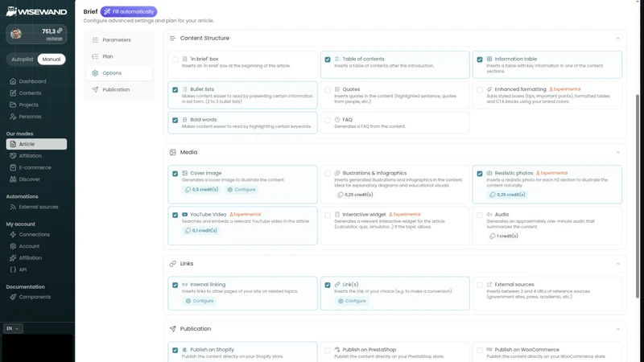This screenshot has height=362, width=644.
Task: Collapse the Links section
Action: click(x=617, y=264)
